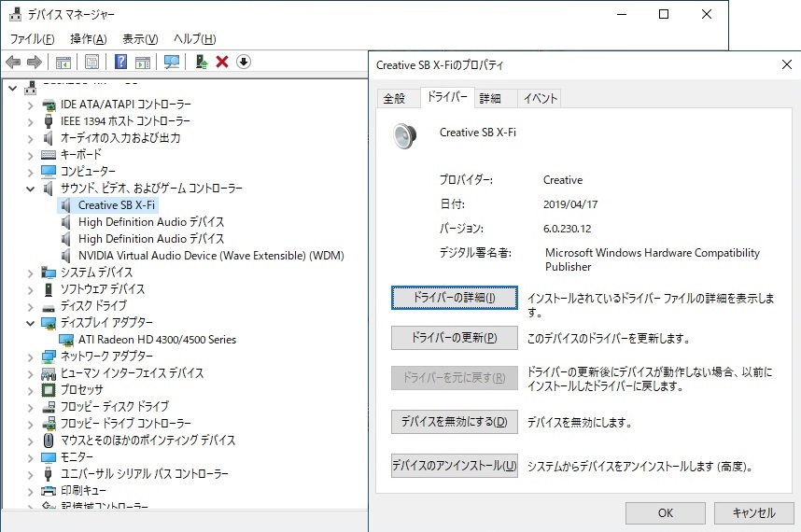The width and height of the screenshot is (801, 532).
Task: Collapse the ディスプレイ アダプター node
Action: 30,323
